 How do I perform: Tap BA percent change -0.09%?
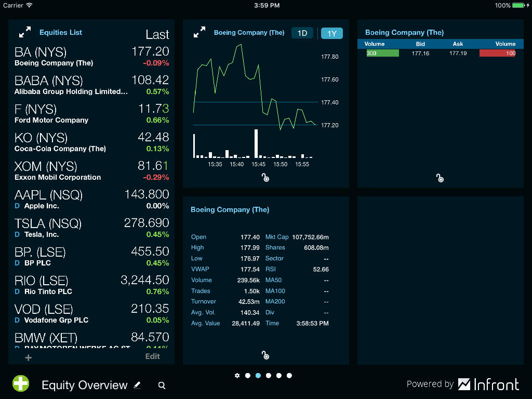pos(156,63)
